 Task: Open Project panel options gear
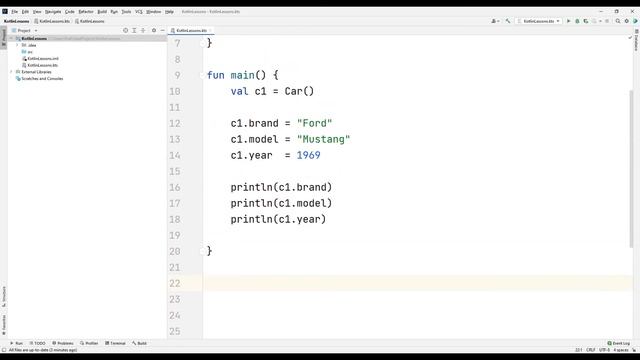[154, 31]
